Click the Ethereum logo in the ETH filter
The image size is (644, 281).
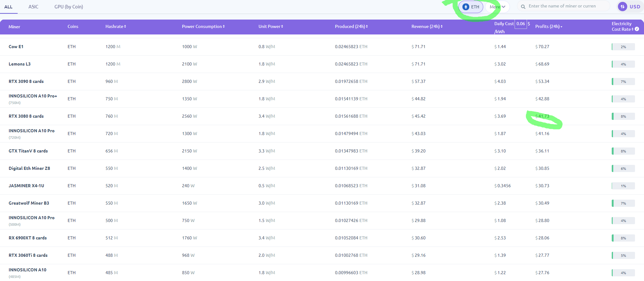pos(466,7)
